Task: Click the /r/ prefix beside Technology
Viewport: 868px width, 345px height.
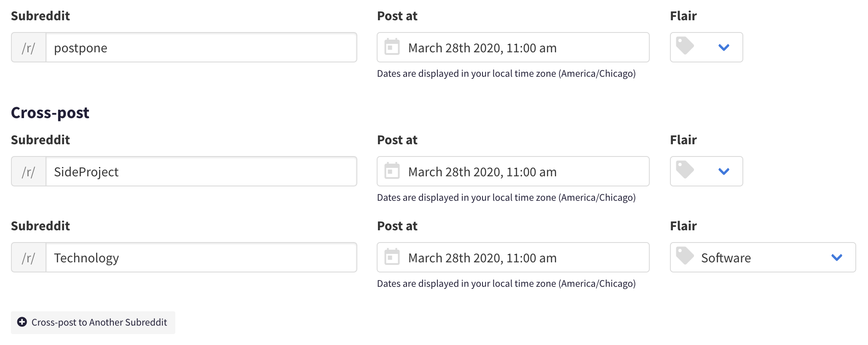Action: [29, 257]
